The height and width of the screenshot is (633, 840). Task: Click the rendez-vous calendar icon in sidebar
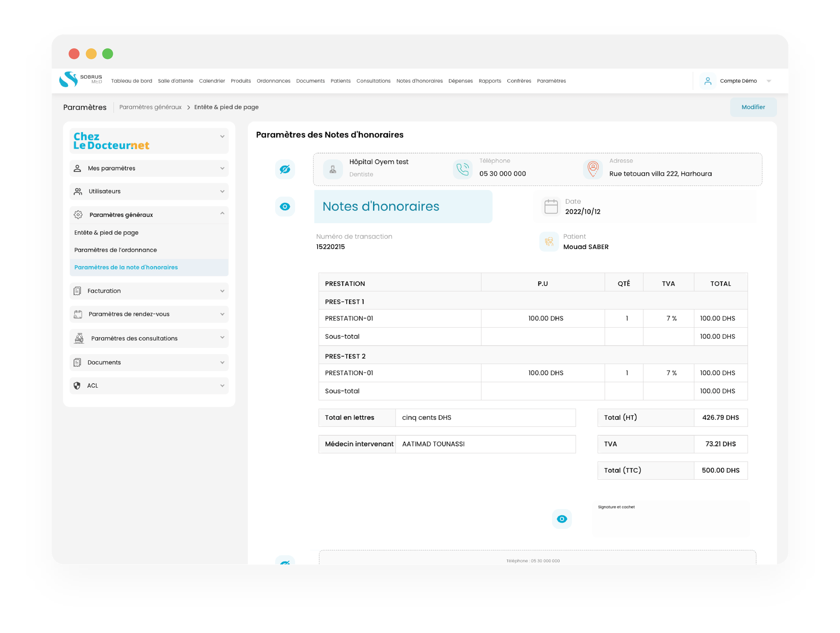78,314
